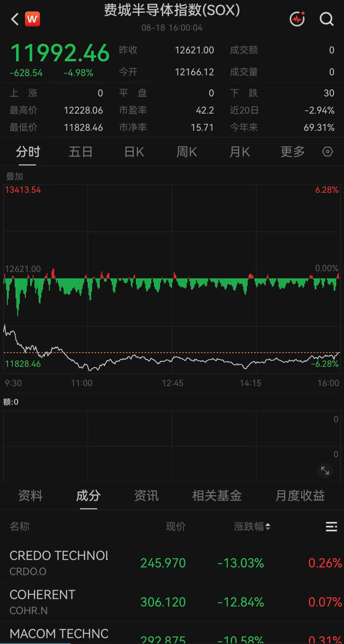344x644 pixels.
Task: Expand the chart to fullscreen
Action: (x=325, y=470)
